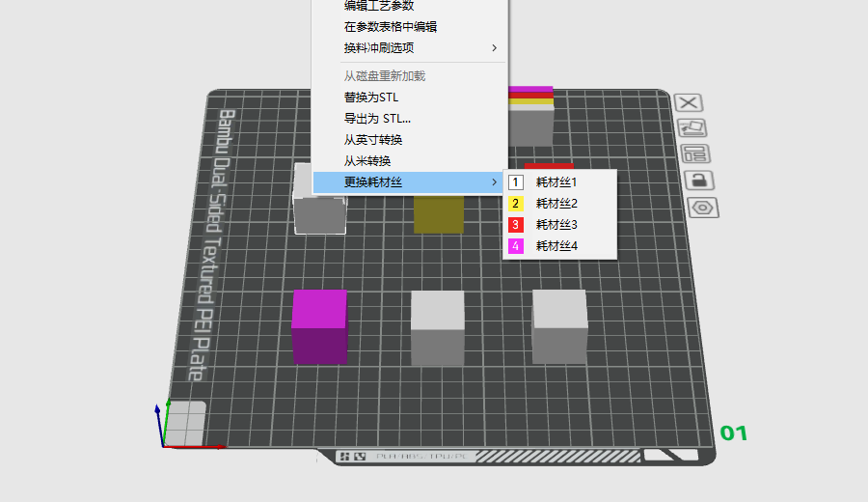Viewport: 868px width, 502px height.
Task: Choose 导出为 STL... menu option
Action: tap(377, 119)
